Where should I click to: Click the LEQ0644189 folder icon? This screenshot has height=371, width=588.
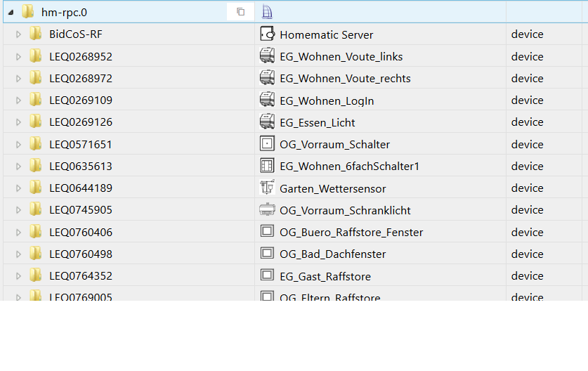(x=36, y=187)
